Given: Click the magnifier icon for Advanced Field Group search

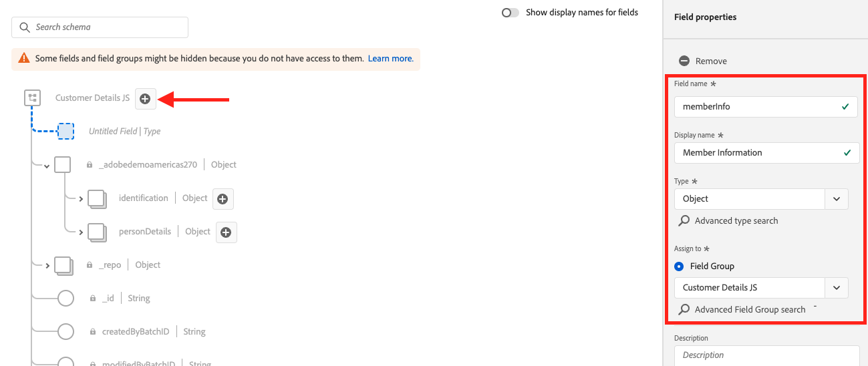Looking at the screenshot, I should point(684,309).
